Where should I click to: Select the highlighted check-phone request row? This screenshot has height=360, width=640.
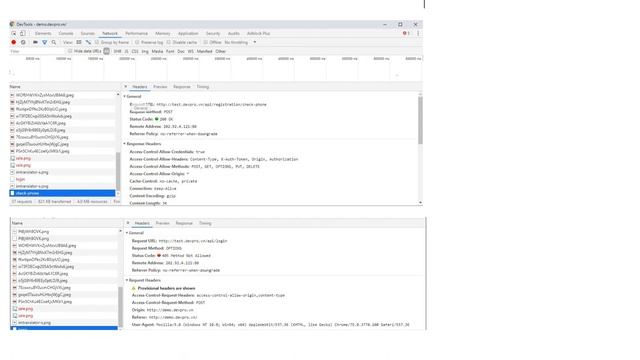click(x=62, y=193)
